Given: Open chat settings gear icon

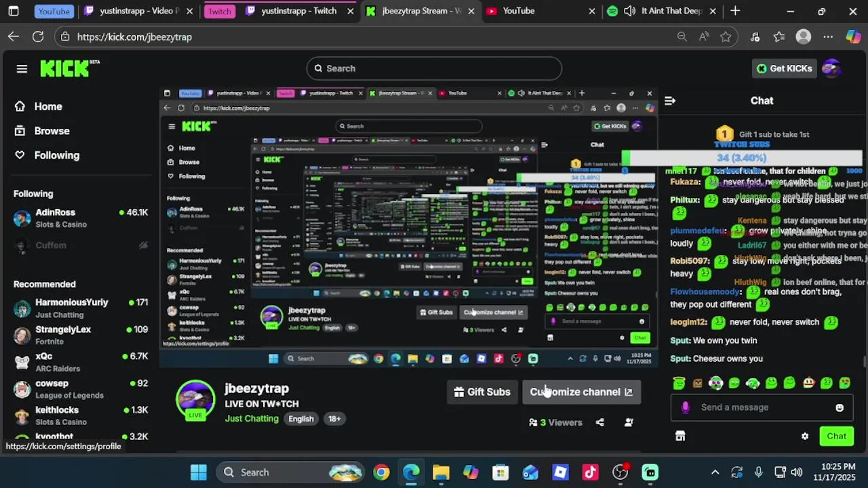Looking at the screenshot, I should 805,436.
